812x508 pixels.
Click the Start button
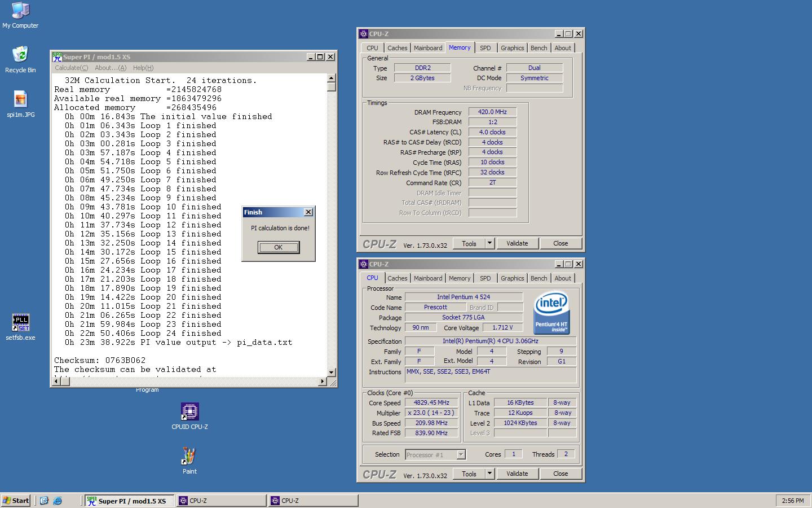(16, 501)
